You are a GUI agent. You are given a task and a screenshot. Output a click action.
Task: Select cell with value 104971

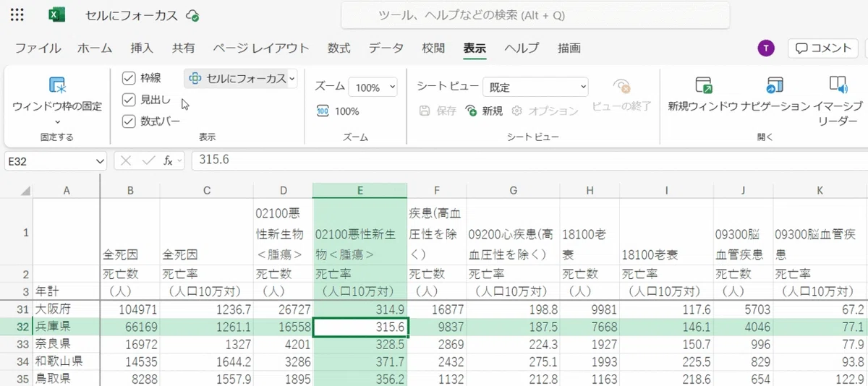(130, 309)
